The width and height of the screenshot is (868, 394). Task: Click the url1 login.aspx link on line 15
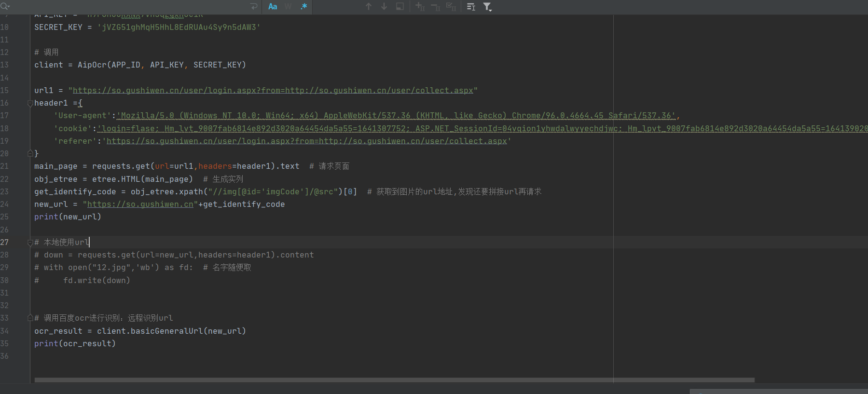point(273,91)
